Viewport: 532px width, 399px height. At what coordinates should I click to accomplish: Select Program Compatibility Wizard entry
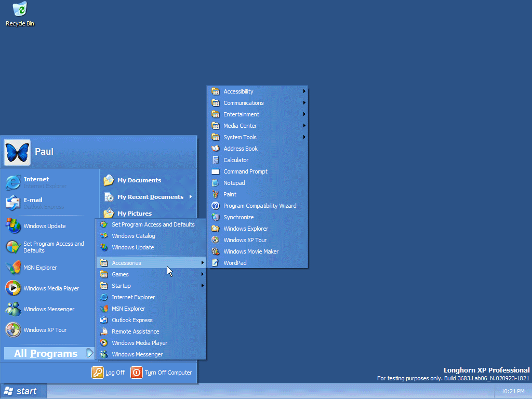click(x=260, y=206)
